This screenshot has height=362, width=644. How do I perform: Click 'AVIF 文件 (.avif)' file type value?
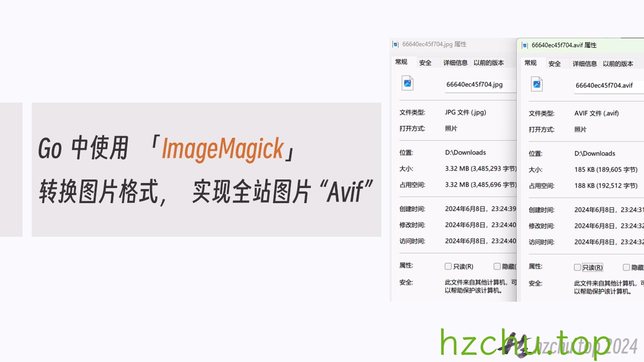click(597, 114)
